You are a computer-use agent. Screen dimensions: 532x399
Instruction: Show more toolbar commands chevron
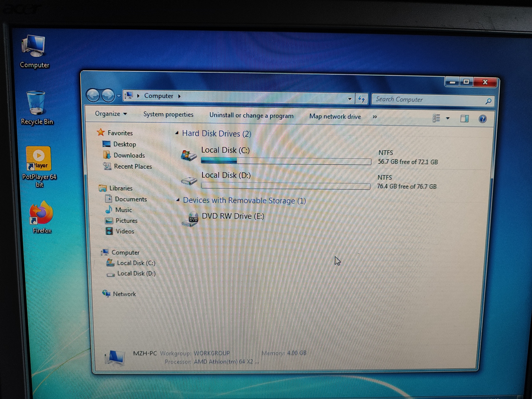tap(374, 117)
